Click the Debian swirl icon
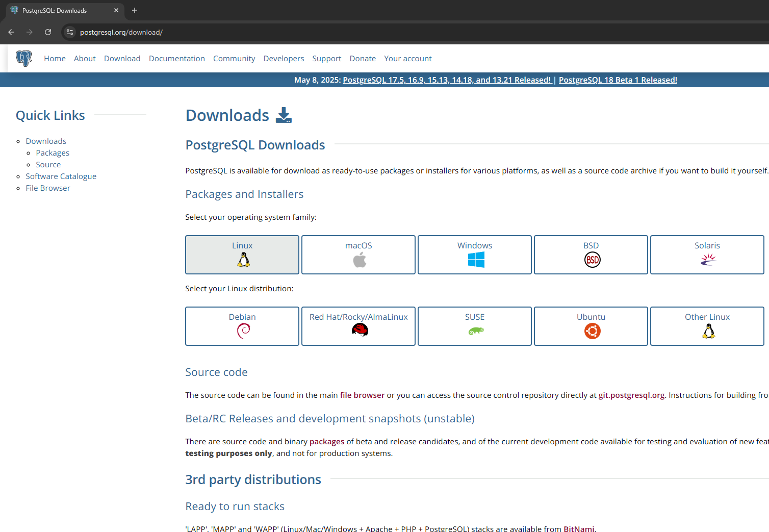Viewport: 769px width, 532px height. [244, 332]
